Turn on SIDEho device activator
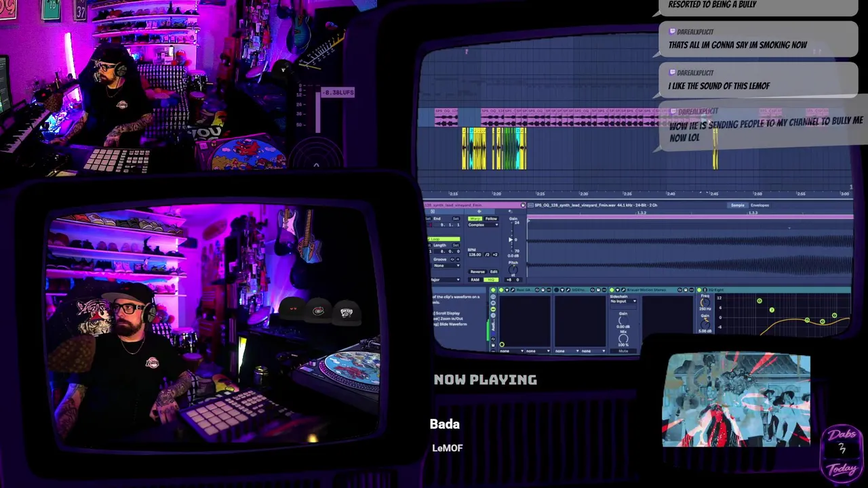Viewport: 868px width, 488px height. (557, 290)
